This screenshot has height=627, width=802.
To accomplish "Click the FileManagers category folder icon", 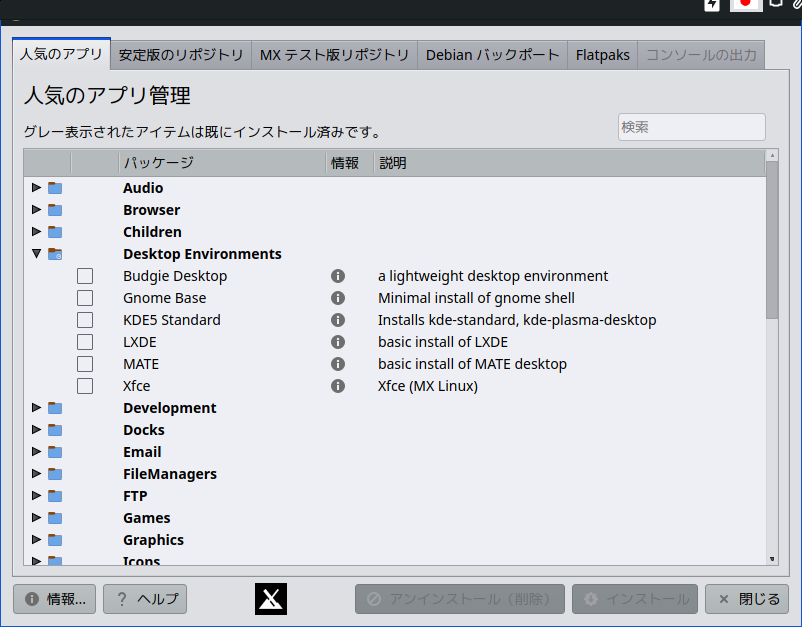I will 55,474.
